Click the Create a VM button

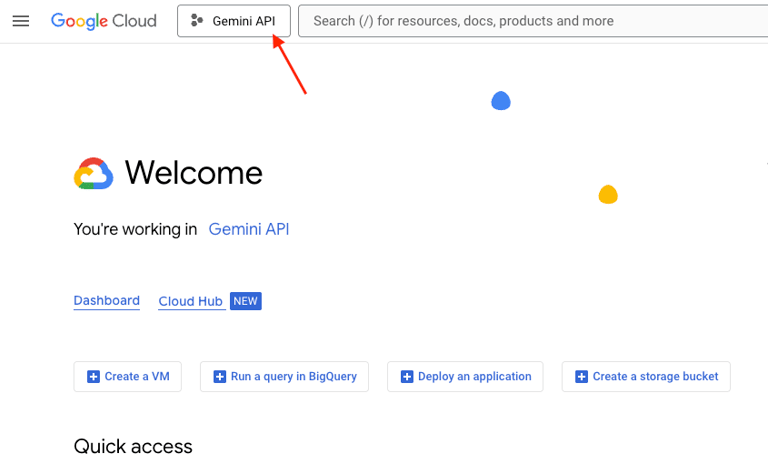click(127, 376)
